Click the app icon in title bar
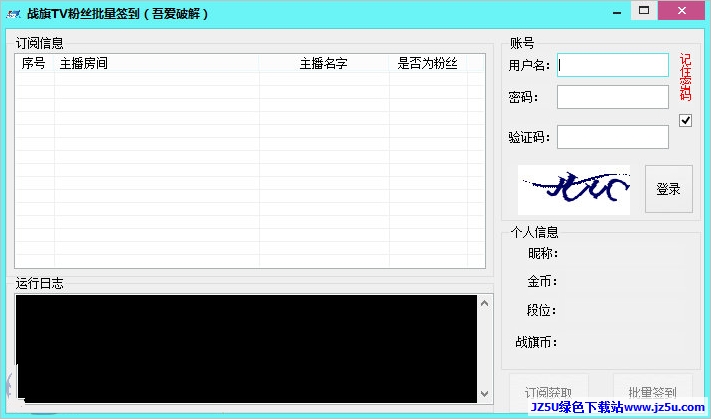 (14, 14)
